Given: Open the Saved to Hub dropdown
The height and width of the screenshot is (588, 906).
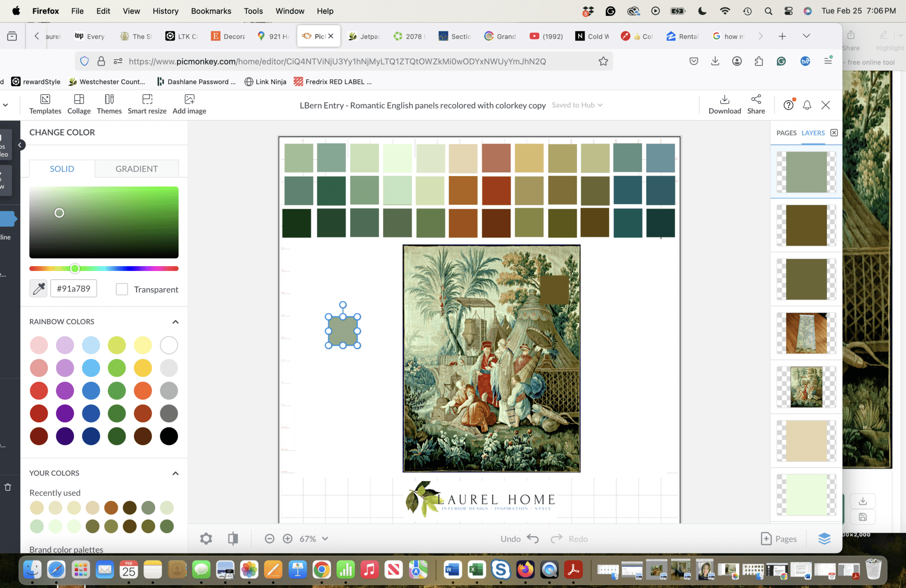Looking at the screenshot, I should pos(576,105).
